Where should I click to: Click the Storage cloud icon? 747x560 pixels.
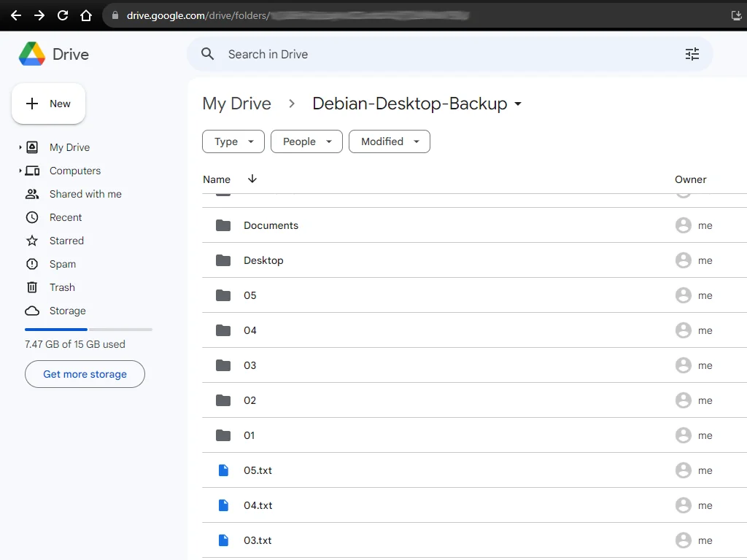click(32, 311)
